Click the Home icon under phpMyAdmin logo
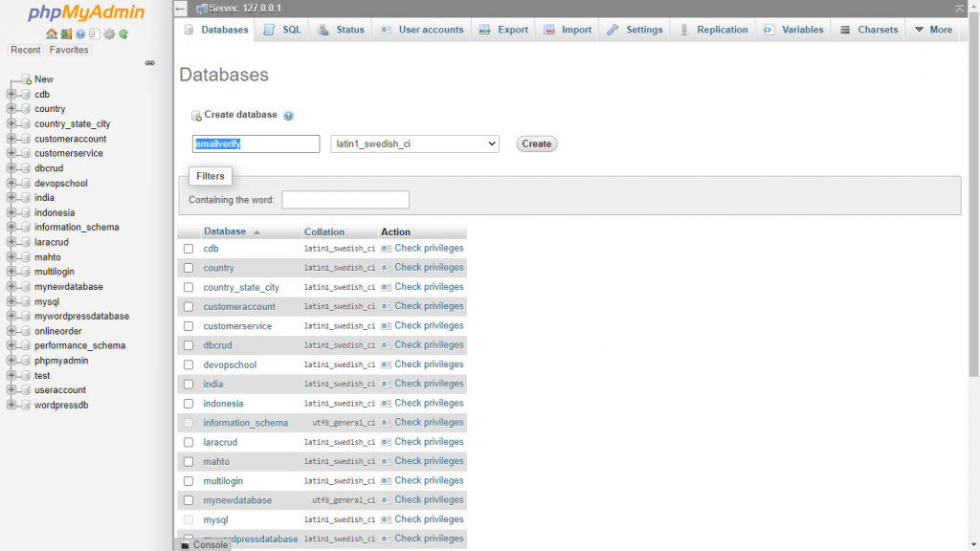 click(x=52, y=34)
